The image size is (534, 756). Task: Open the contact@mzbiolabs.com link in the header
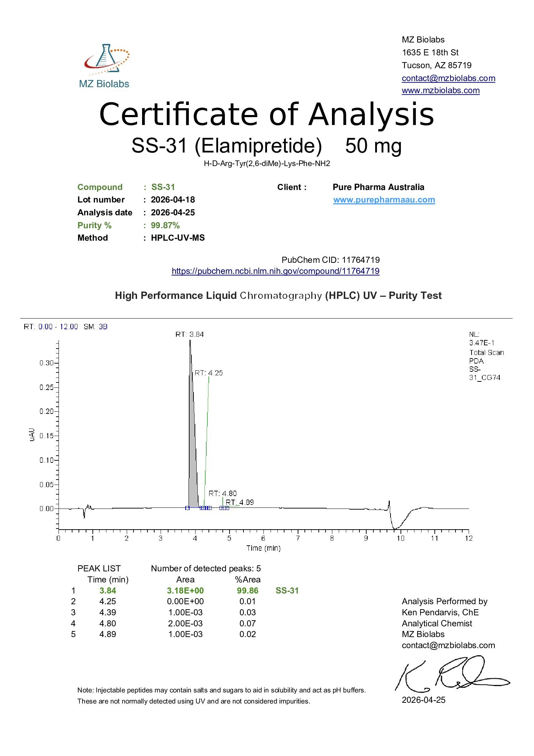[x=448, y=78]
